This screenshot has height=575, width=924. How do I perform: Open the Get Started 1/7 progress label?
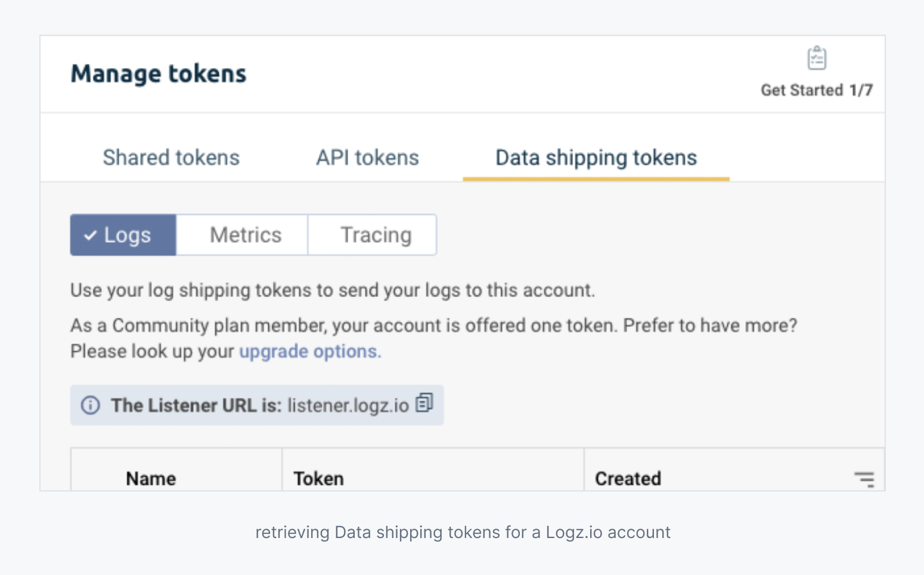pos(816,90)
